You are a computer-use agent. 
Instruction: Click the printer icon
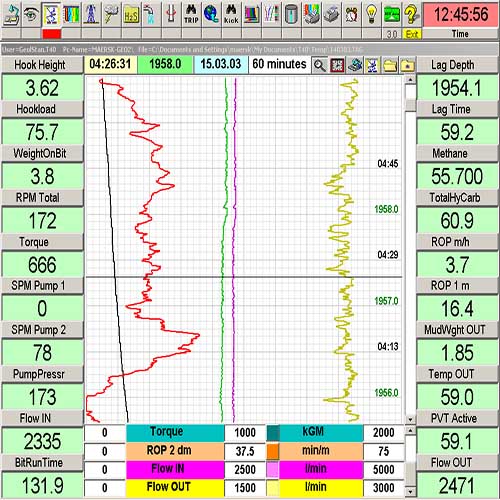coord(331,15)
